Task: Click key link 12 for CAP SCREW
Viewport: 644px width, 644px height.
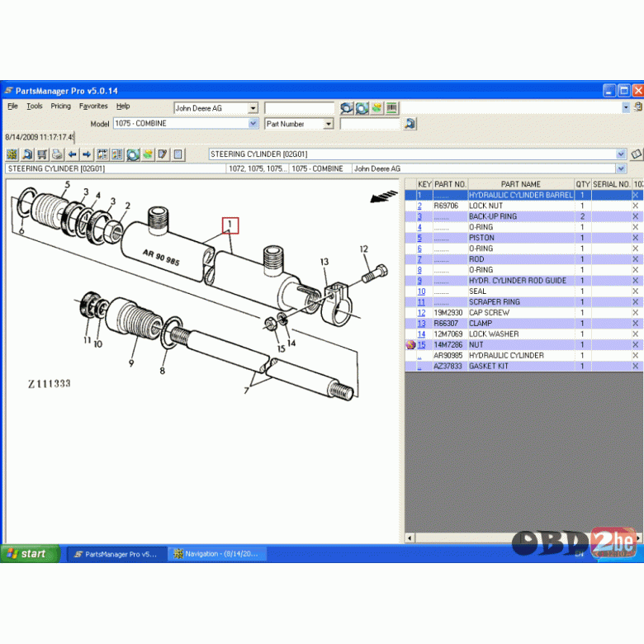Action: tap(421, 313)
